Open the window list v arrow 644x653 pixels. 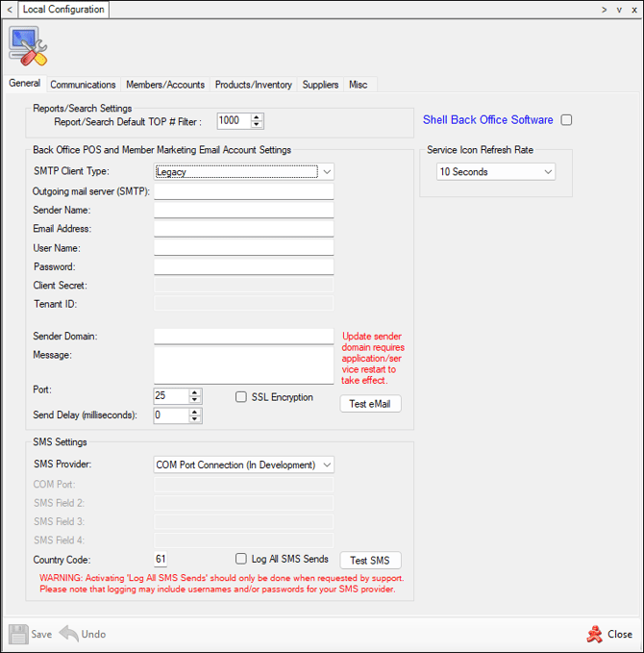click(619, 10)
